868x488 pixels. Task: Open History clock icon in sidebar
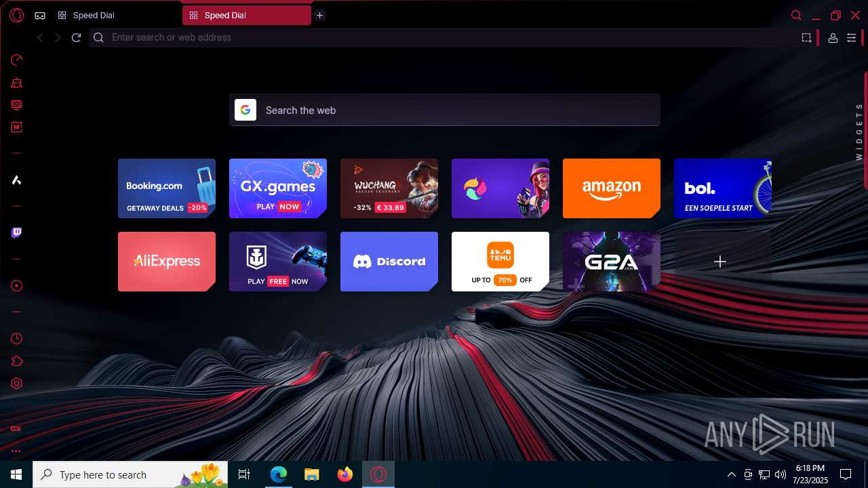16,338
